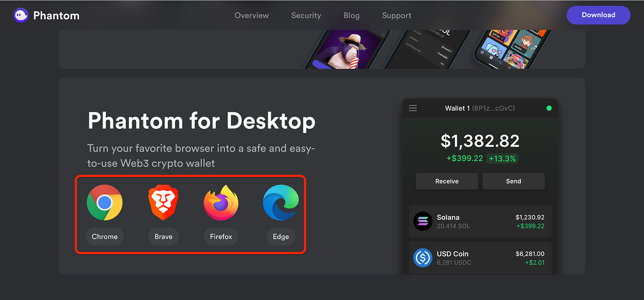Open the wallet hamburger menu icon
Screen dimensions: 644x300
click(412, 108)
